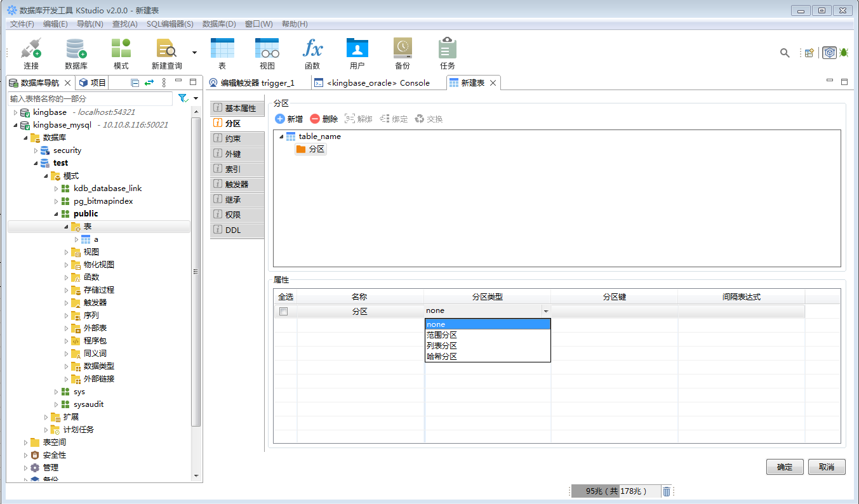Switch to the 项目 tab

coord(97,82)
